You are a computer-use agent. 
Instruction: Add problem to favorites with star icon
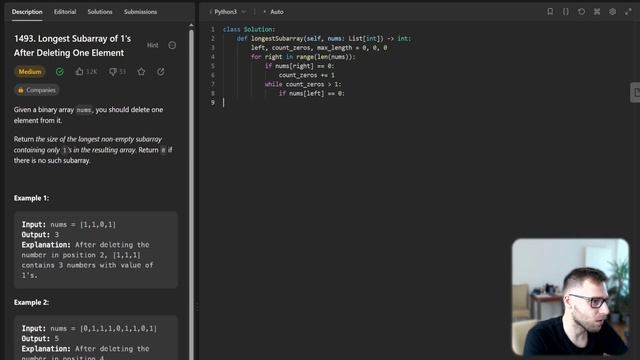pyautogui.click(x=141, y=72)
